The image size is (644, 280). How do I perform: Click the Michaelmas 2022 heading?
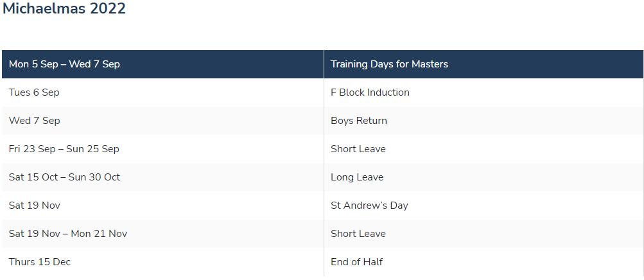(x=64, y=9)
